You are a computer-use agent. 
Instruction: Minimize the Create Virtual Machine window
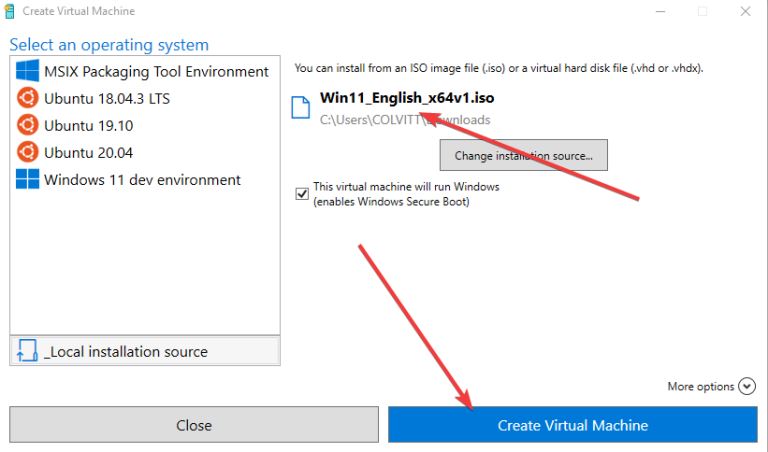tap(660, 11)
